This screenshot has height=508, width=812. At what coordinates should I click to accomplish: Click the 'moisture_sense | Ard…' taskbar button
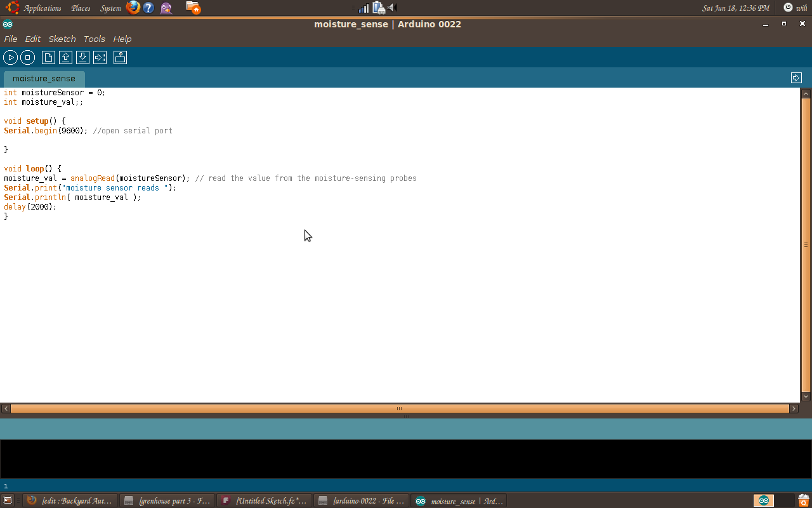[x=459, y=500]
